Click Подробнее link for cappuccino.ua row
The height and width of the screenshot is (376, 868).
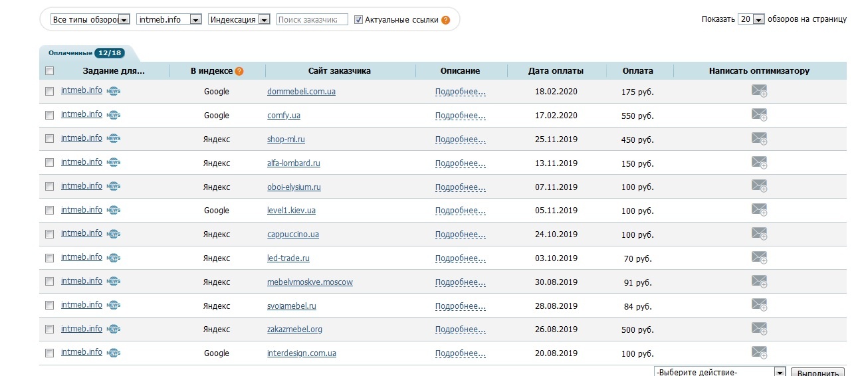click(460, 235)
